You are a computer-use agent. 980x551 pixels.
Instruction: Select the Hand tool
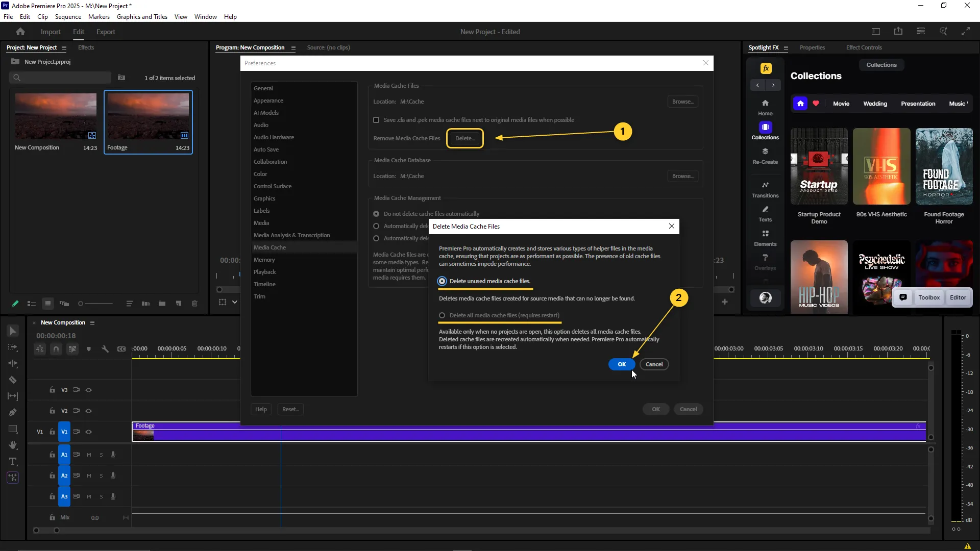[13, 445]
